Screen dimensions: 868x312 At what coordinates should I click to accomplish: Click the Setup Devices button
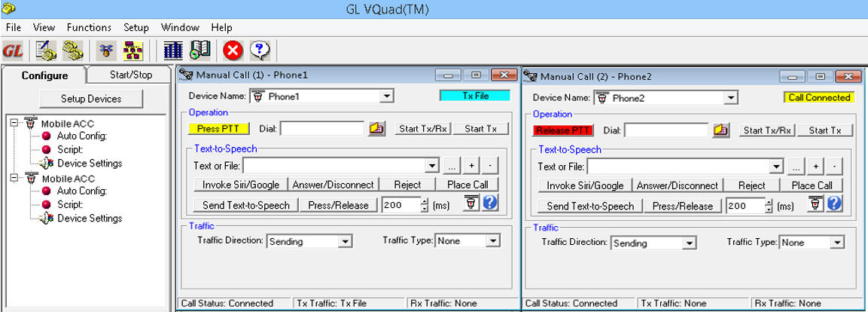91,99
